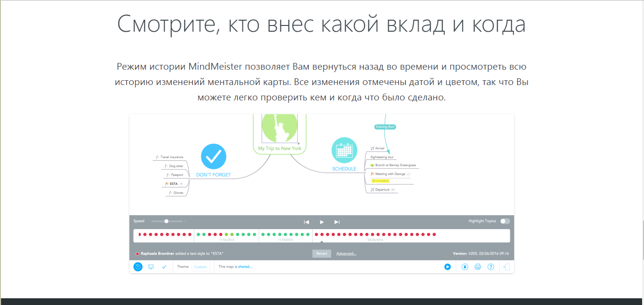Click the Revert button
Image resolution: width=644 pixels, height=305 pixels.
pyautogui.click(x=321, y=254)
